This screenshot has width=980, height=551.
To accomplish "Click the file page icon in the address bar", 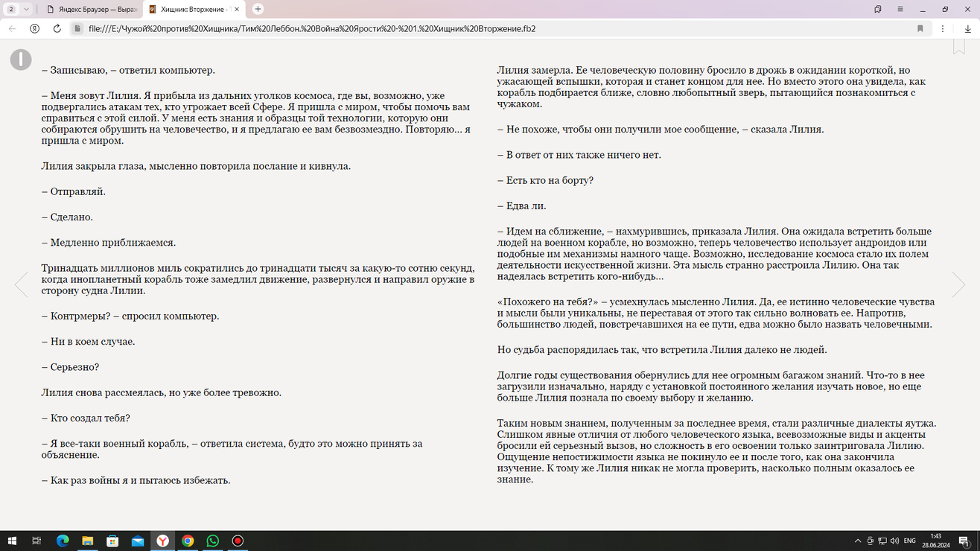I will pos(77,28).
